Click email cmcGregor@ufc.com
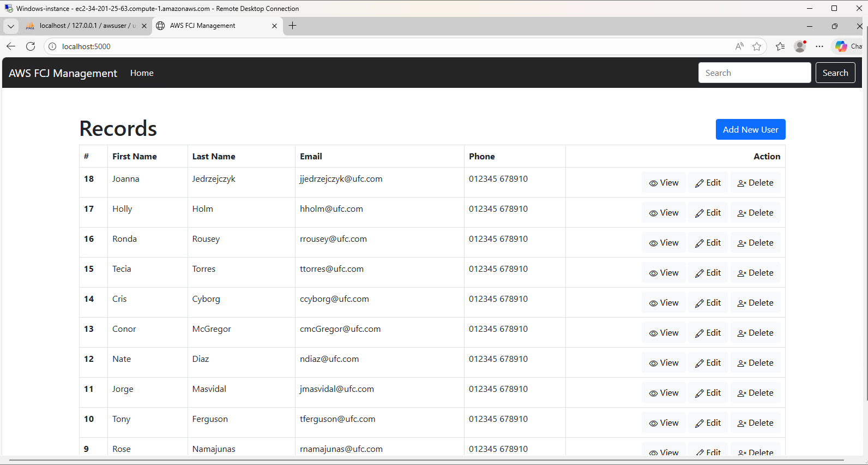This screenshot has width=868, height=465. click(x=340, y=329)
